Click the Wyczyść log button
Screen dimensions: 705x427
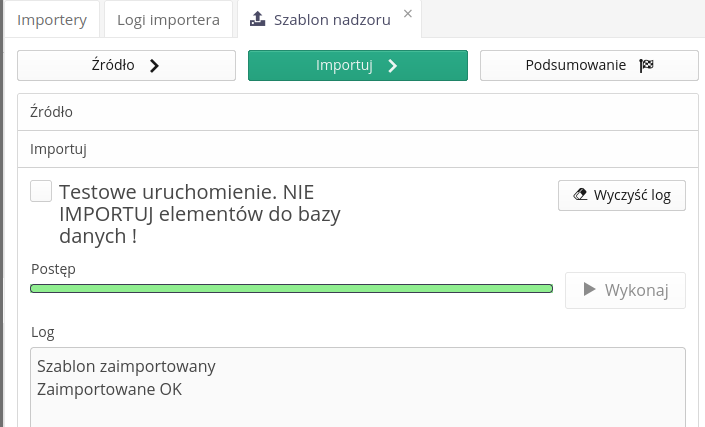pos(621,195)
